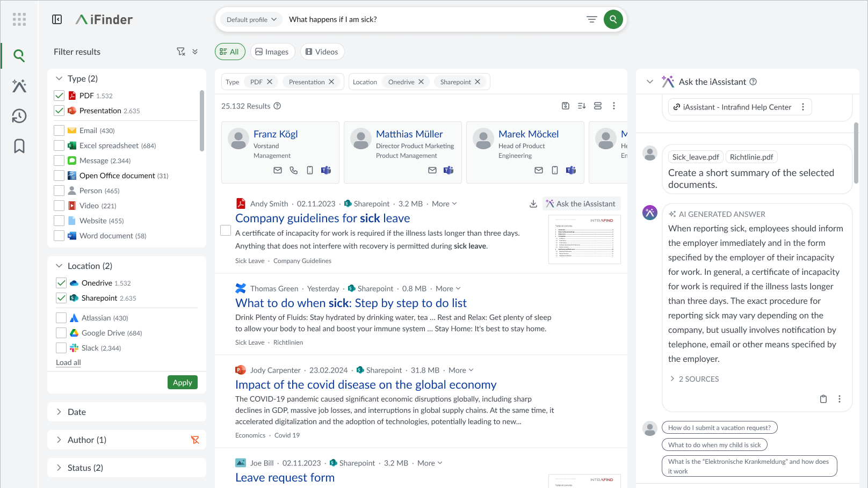Expand 2 SOURCES under AI answer
The height and width of the screenshot is (488, 868).
coord(694,379)
